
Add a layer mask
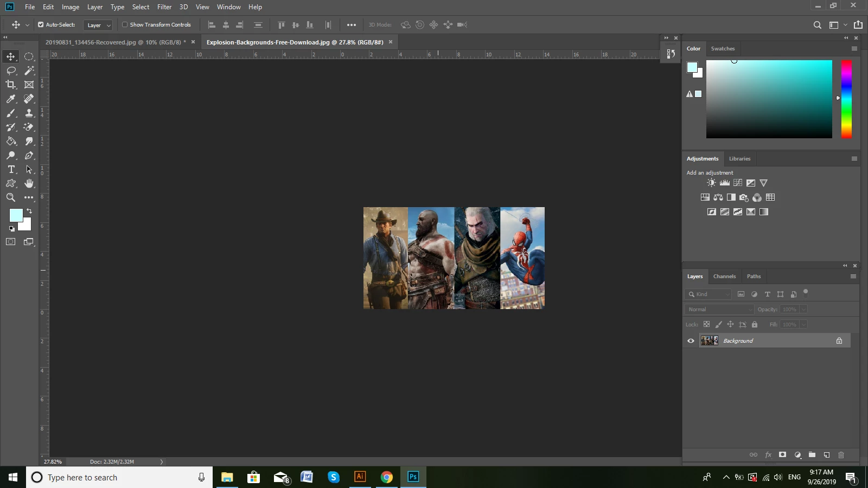tap(782, 455)
